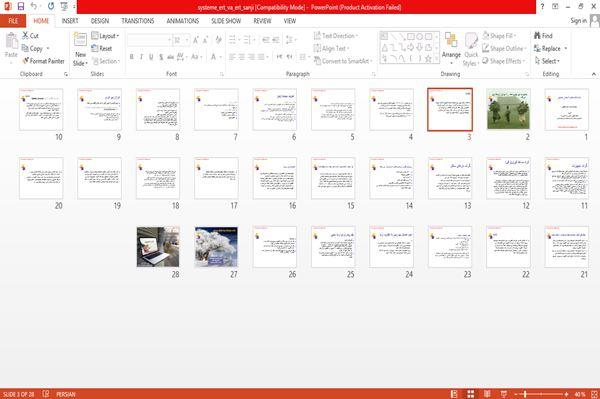The width and height of the screenshot is (600, 399).
Task: Switch to the SLIDE SHOW tab
Action: [x=226, y=21]
